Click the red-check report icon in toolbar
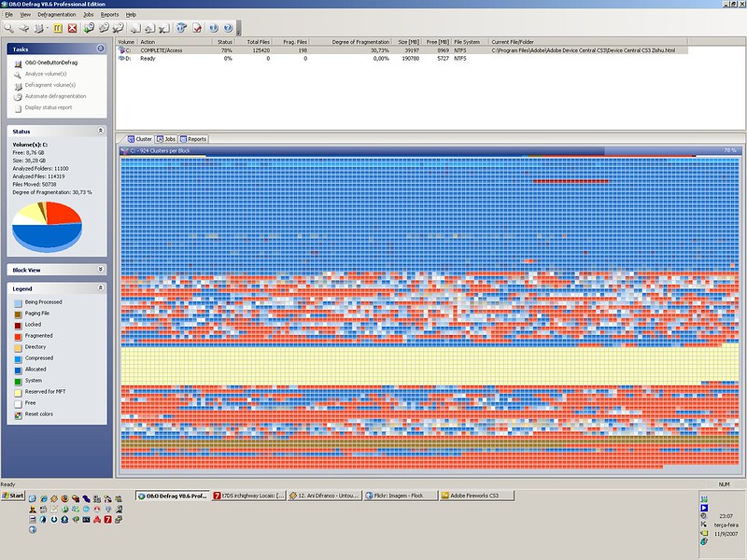The width and height of the screenshot is (747, 560). 197,28
